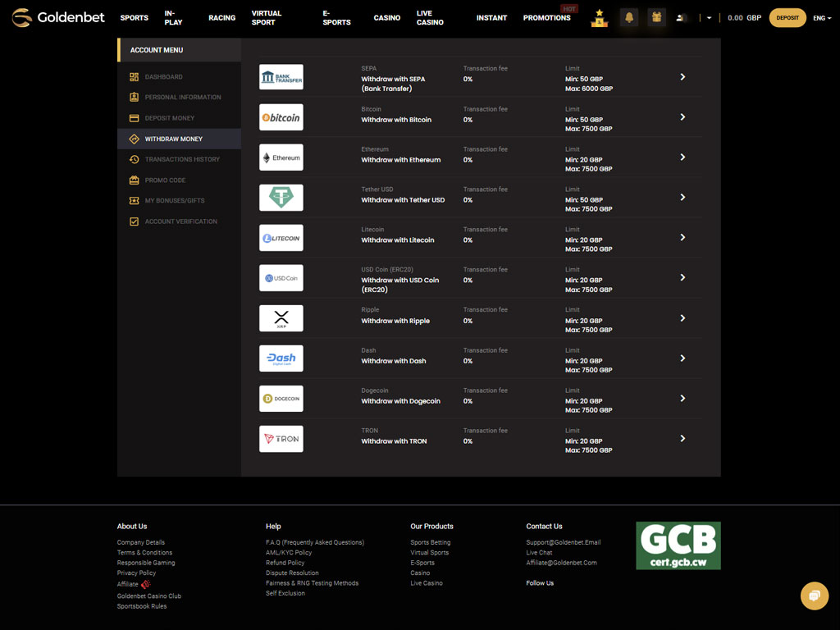
Task: Open the Dispute Resolution link
Action: click(292, 573)
